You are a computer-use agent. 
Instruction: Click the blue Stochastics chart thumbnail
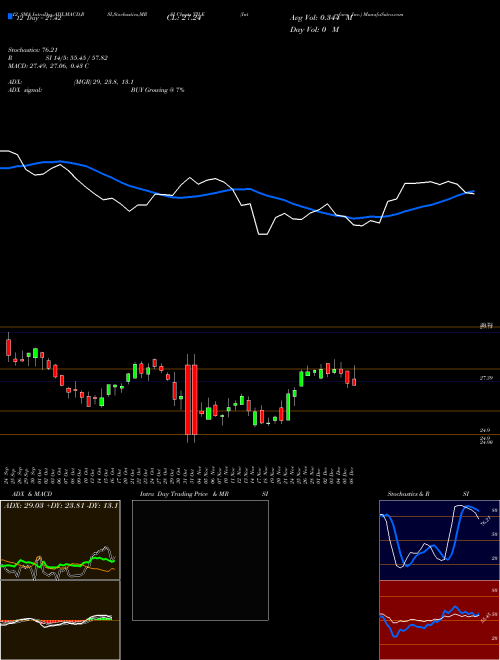point(439,540)
